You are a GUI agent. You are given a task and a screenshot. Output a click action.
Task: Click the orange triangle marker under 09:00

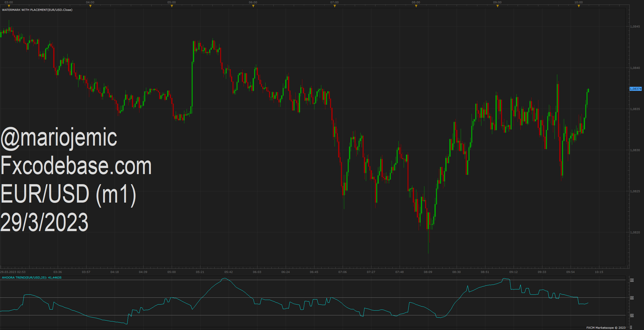[x=497, y=6]
